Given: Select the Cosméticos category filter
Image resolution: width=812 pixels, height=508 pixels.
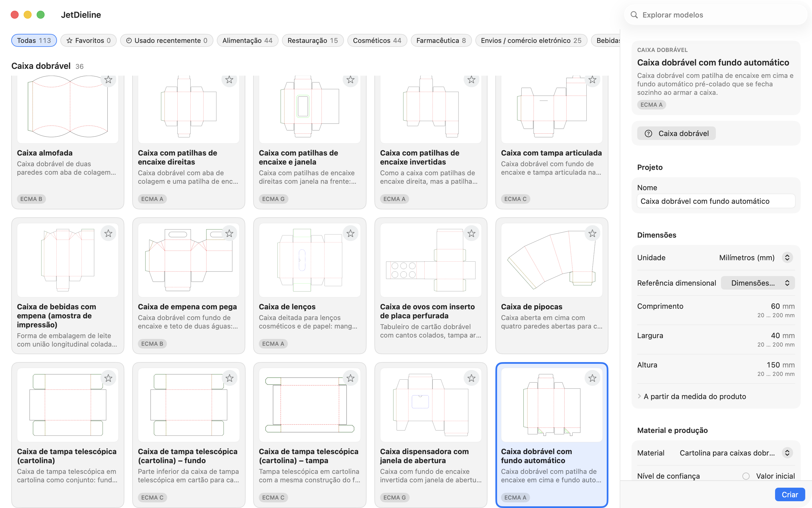Looking at the screenshot, I should (x=377, y=40).
